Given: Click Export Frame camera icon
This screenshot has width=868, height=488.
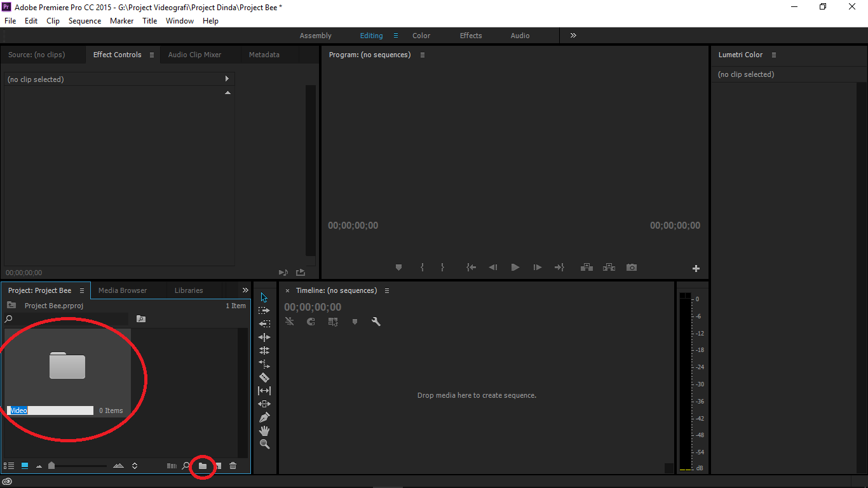Looking at the screenshot, I should [x=632, y=268].
